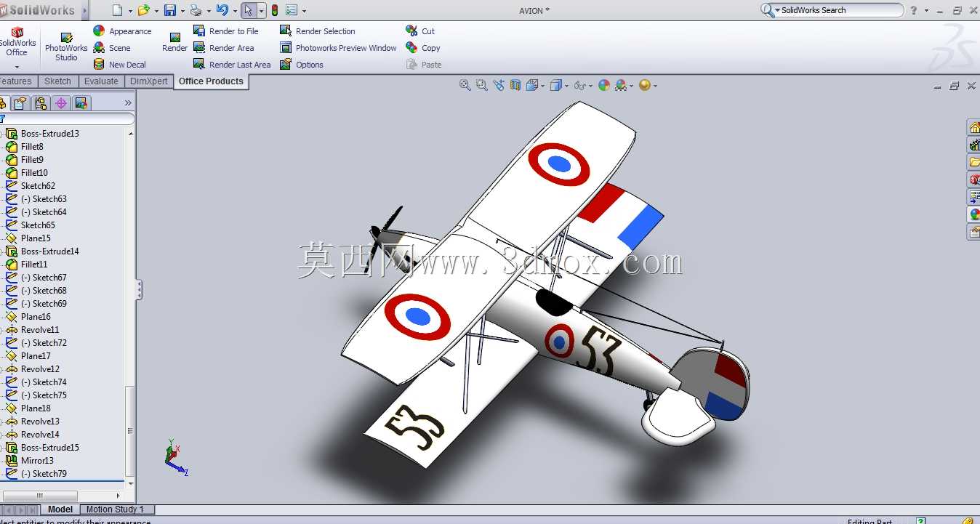Print using the printer icon
The image size is (980, 524).
[195, 10]
